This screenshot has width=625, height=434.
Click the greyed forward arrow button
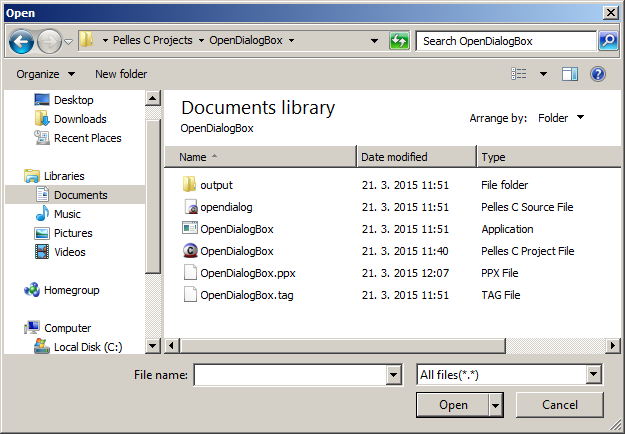point(49,41)
